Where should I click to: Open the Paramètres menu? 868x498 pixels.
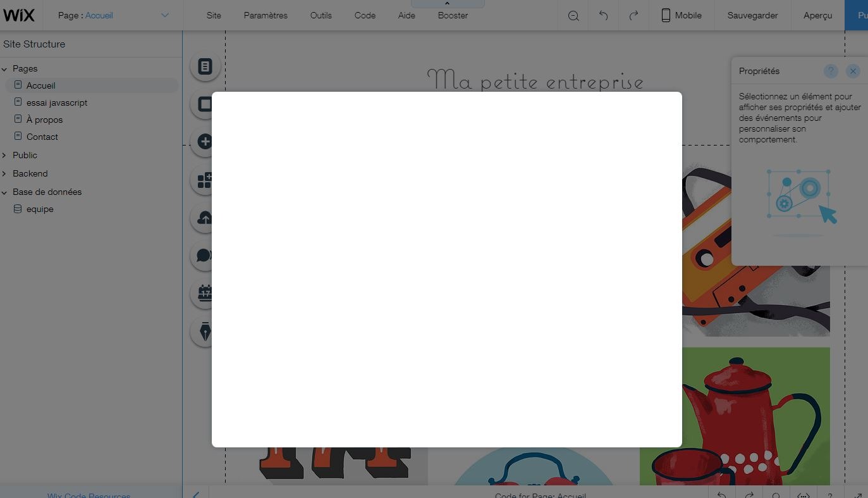coord(266,15)
